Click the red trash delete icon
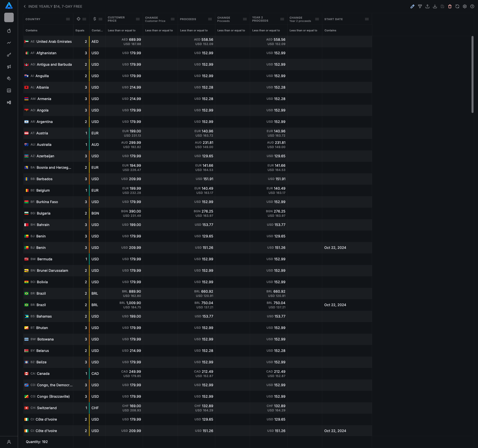 450,6
